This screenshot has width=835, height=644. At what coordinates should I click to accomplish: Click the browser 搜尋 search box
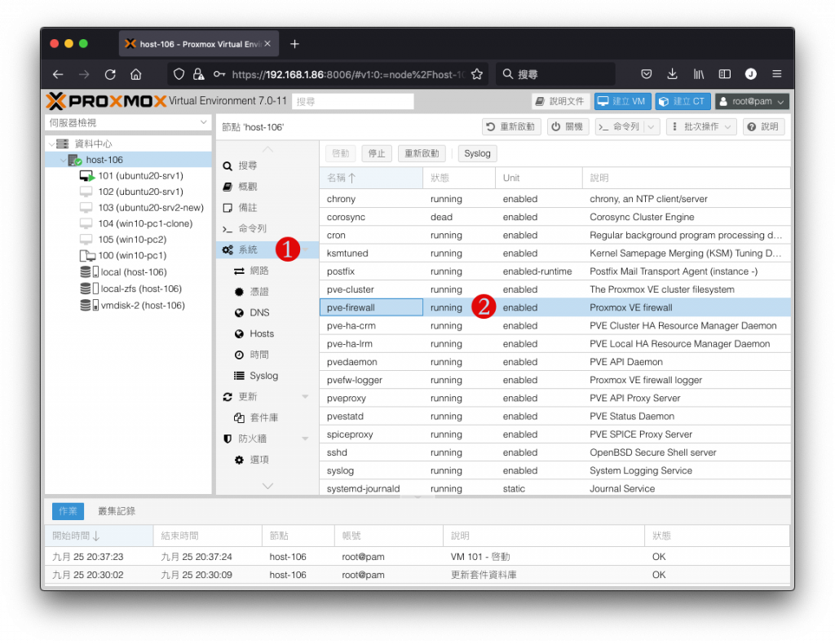tap(555, 74)
